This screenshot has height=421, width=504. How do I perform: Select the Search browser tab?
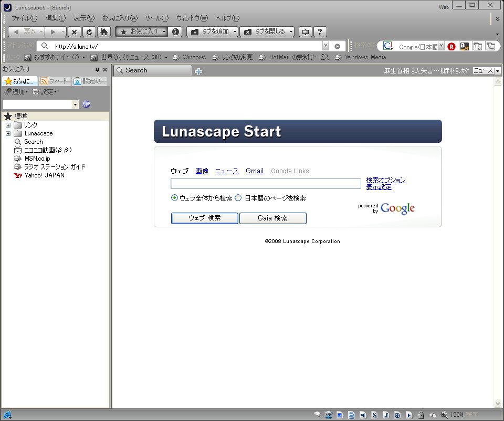click(x=152, y=70)
